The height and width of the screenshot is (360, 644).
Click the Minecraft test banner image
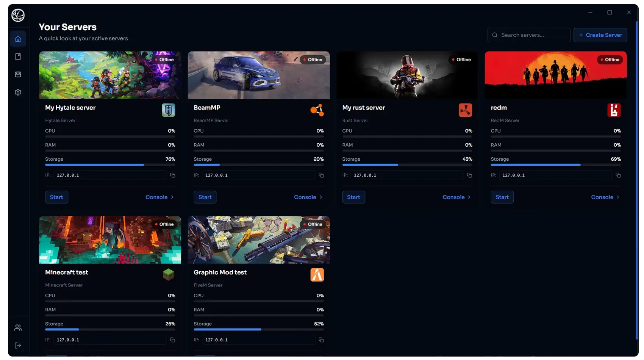click(x=110, y=240)
